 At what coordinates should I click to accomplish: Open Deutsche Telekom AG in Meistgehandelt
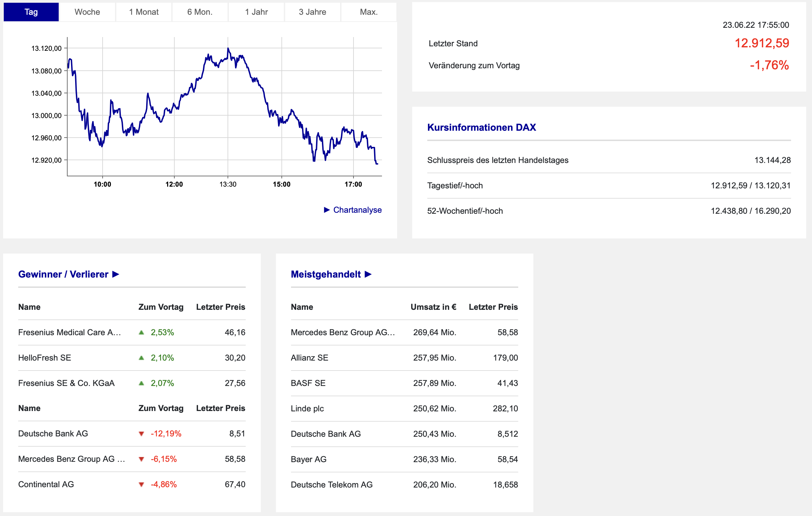pyautogui.click(x=332, y=485)
